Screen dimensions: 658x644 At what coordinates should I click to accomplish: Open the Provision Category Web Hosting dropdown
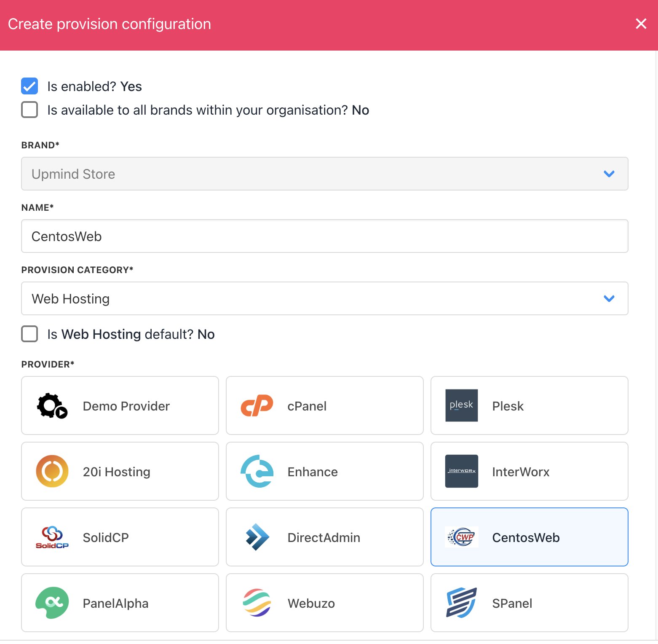click(x=325, y=298)
